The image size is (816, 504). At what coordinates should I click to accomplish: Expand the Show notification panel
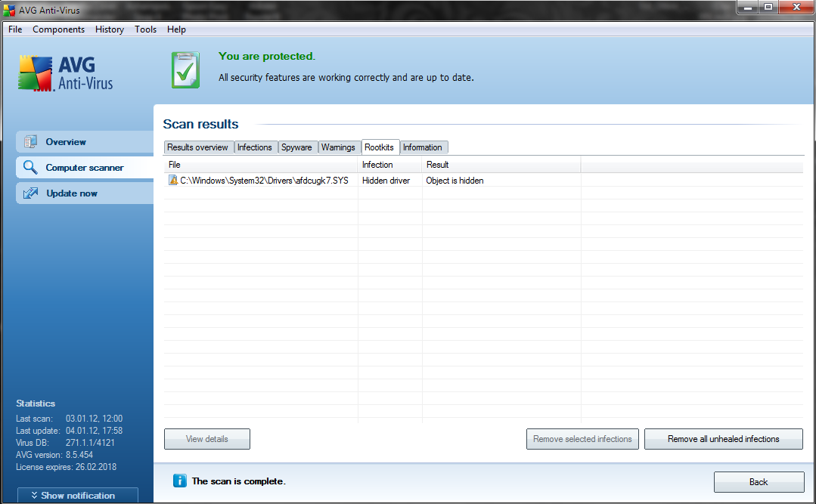point(78,495)
